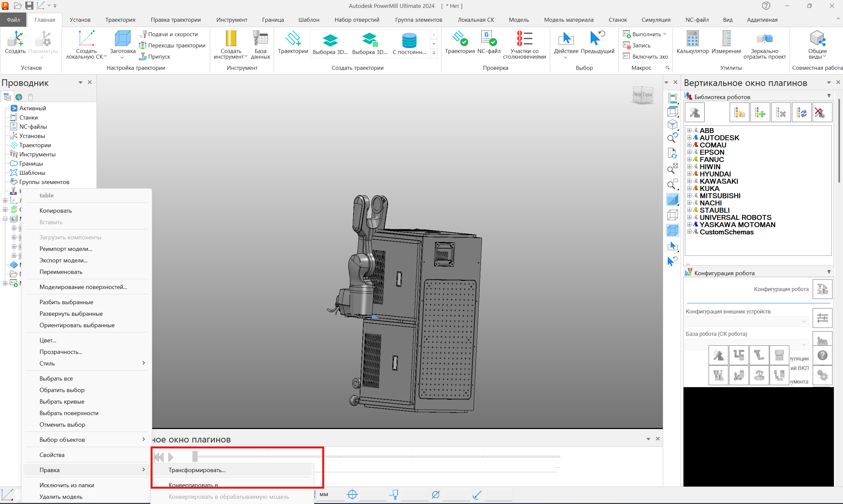Open Конфигурация робота settings icon
The width and height of the screenshot is (843, 504).
tap(822, 289)
